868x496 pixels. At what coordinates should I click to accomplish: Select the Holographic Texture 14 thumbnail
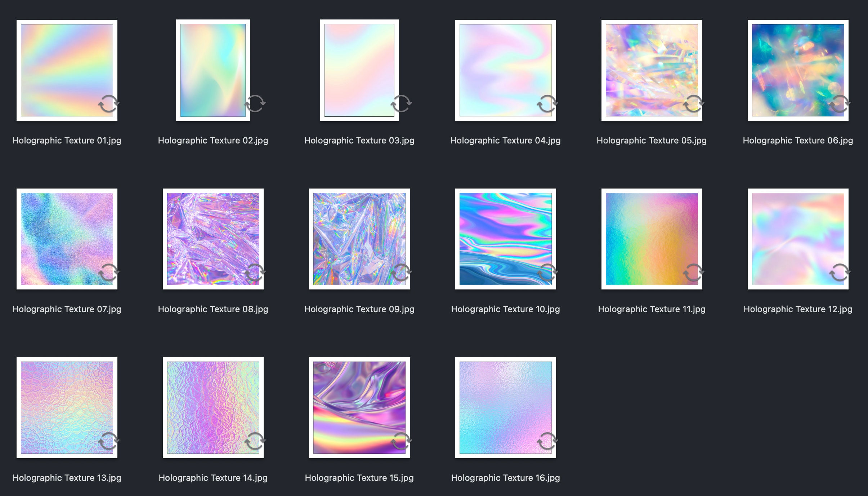(213, 408)
